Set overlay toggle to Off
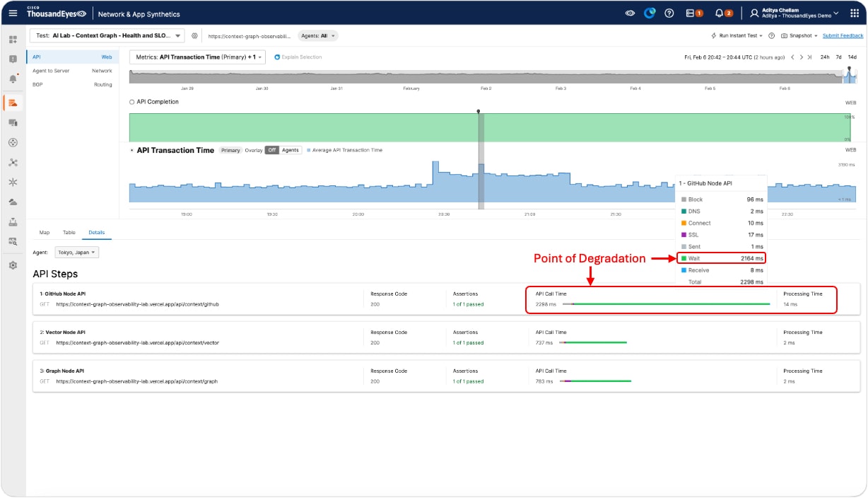 [x=271, y=150]
